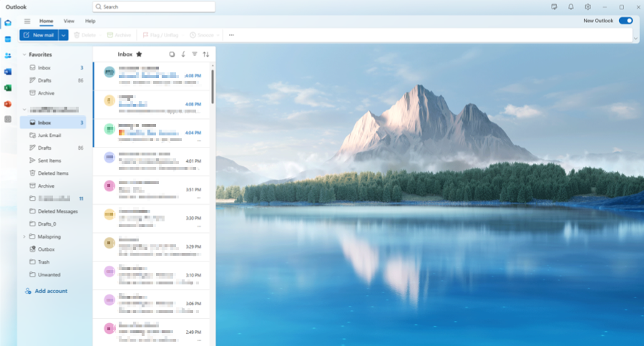Image resolution: width=644 pixels, height=346 pixels.
Task: Expand the Mailspring folder
Action: pos(24,236)
